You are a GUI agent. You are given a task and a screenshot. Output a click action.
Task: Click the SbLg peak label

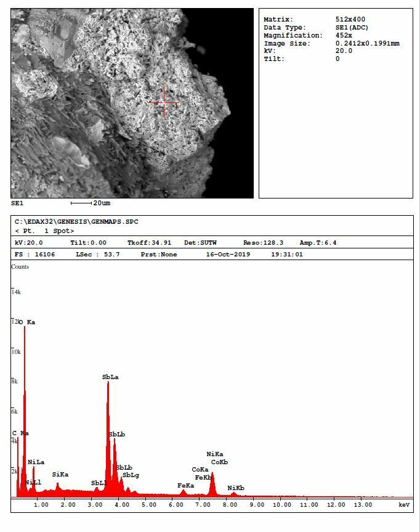point(131,475)
